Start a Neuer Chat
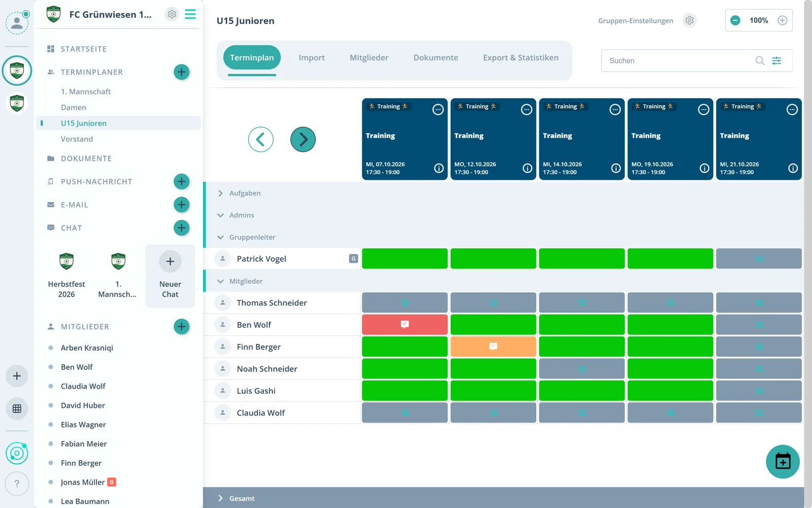Viewport: 812px width, 508px height. tap(170, 276)
